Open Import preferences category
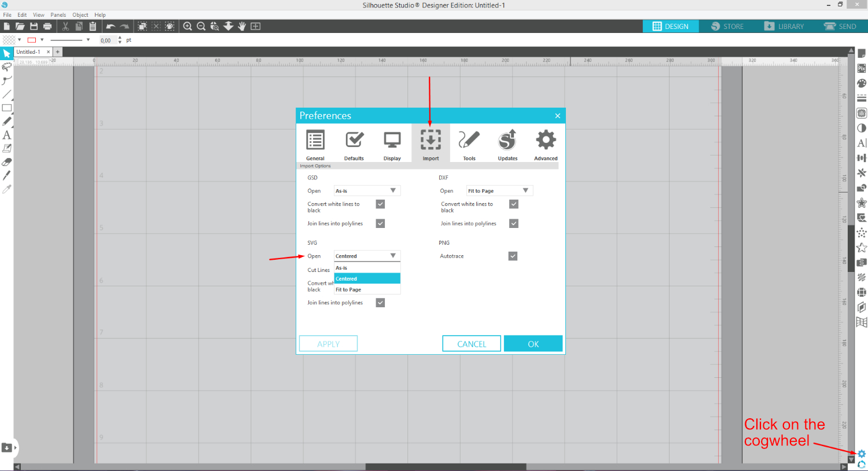 tap(431, 143)
